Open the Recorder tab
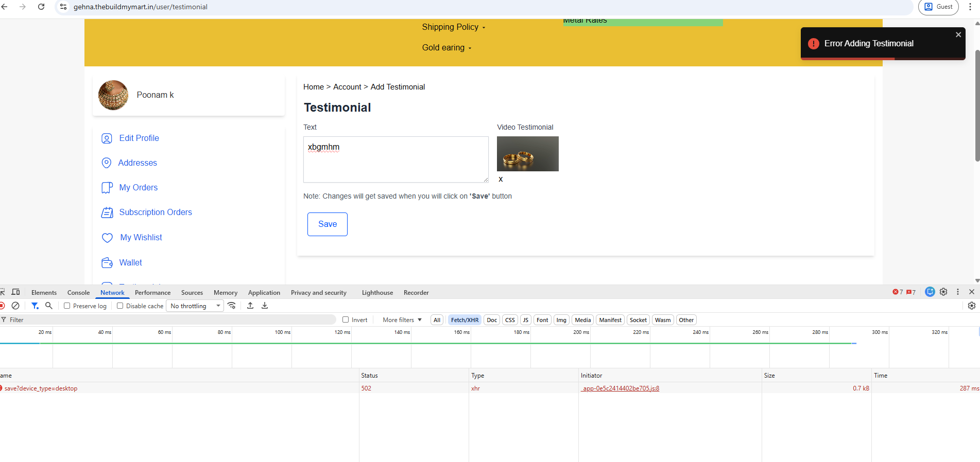The height and width of the screenshot is (462, 980). (x=416, y=292)
